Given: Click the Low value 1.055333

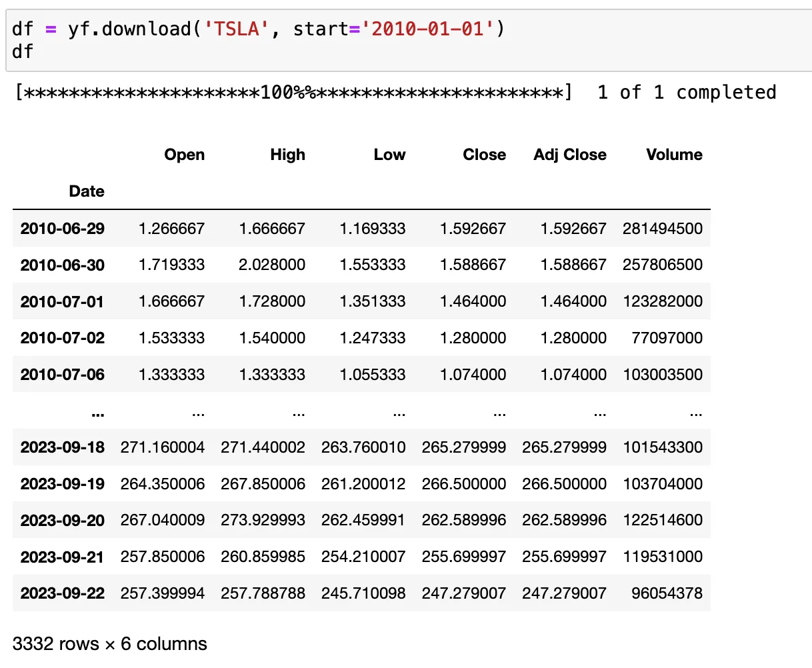Looking at the screenshot, I should [373, 375].
